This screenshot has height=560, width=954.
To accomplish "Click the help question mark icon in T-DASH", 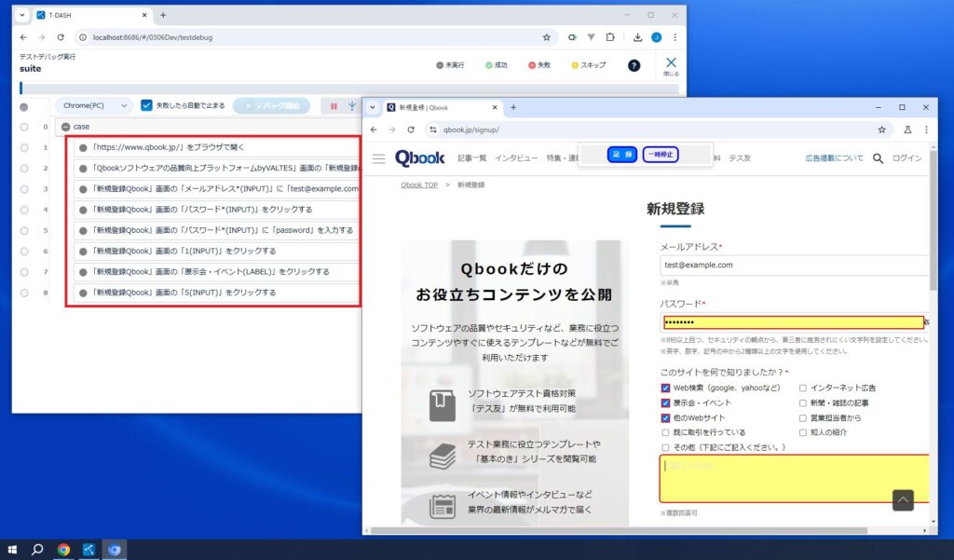I will (634, 66).
